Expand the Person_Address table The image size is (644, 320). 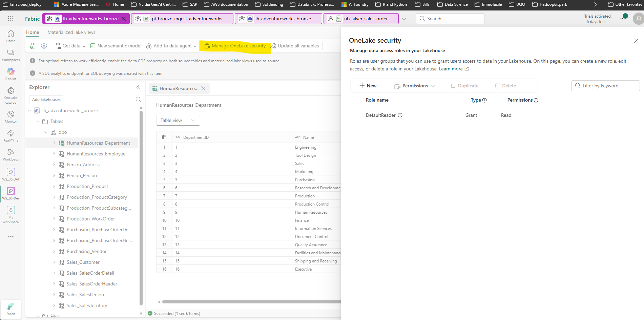[54, 165]
